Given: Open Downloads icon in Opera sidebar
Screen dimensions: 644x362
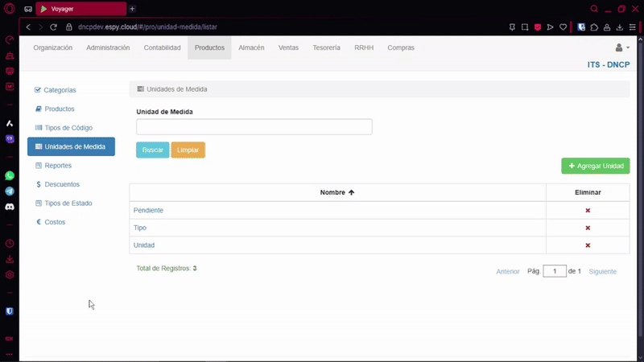Looking at the screenshot, I should [10, 259].
